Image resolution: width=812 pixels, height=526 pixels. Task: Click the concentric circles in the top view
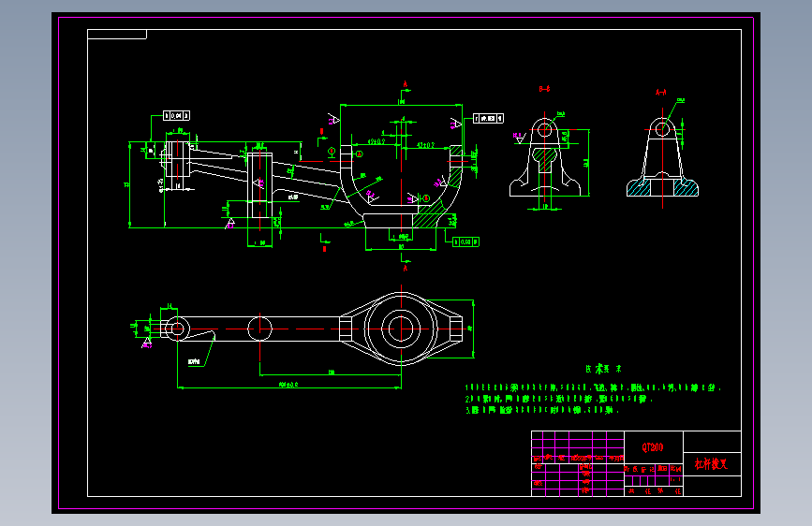tap(401, 329)
